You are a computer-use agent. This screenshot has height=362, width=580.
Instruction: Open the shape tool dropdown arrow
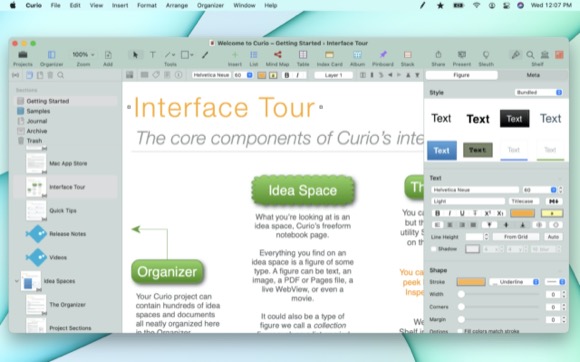coord(192,55)
